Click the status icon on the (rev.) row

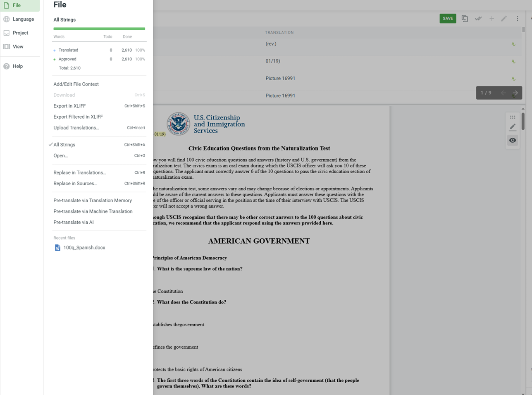tap(513, 44)
